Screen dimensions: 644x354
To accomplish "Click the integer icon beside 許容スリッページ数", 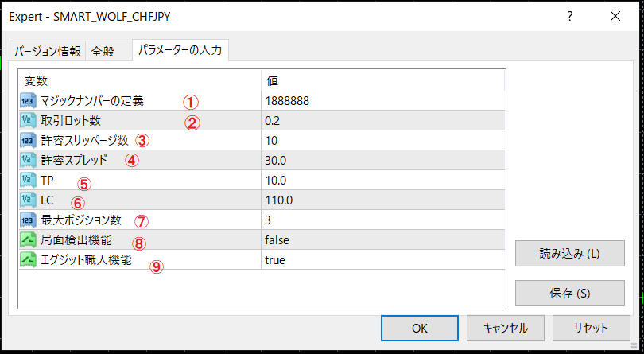I will (x=28, y=141).
